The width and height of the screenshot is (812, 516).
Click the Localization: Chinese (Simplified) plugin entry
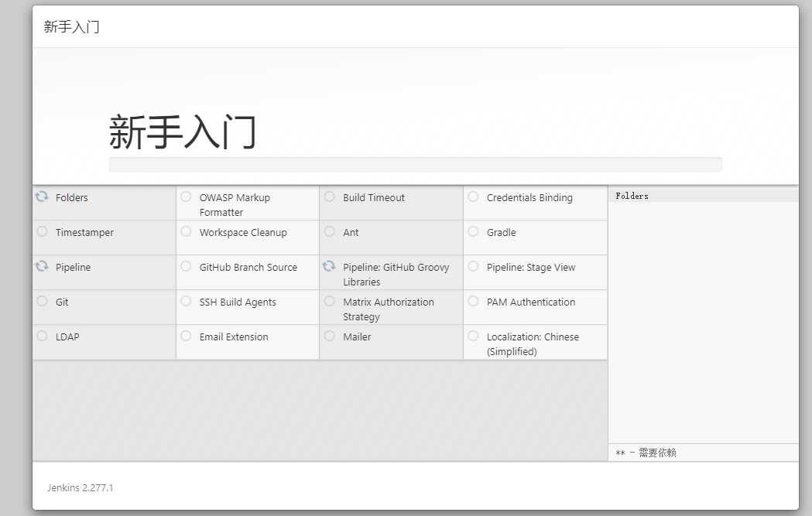pyautogui.click(x=533, y=344)
